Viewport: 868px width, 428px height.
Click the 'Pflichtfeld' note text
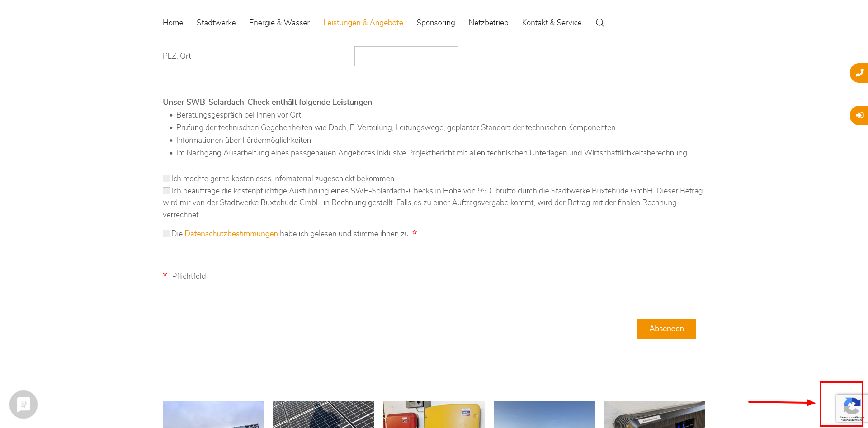pos(189,276)
